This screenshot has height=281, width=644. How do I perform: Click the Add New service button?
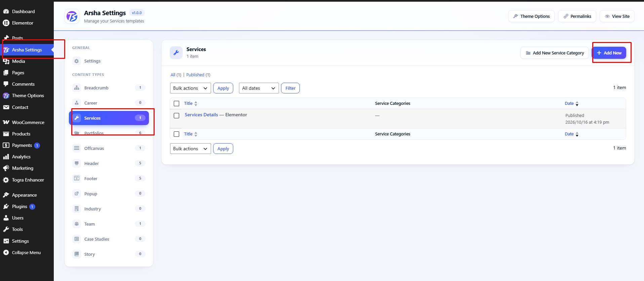click(609, 53)
